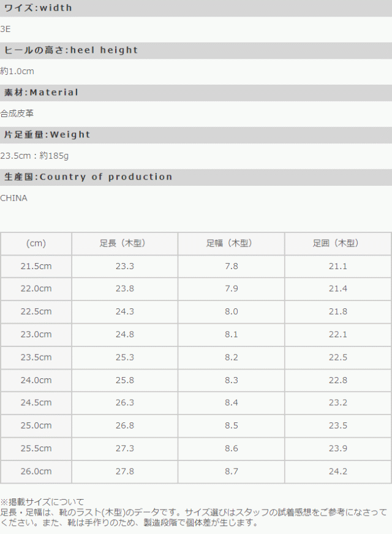Select the 23.5cm size row label
The height and width of the screenshot is (534, 392).
coord(36,357)
